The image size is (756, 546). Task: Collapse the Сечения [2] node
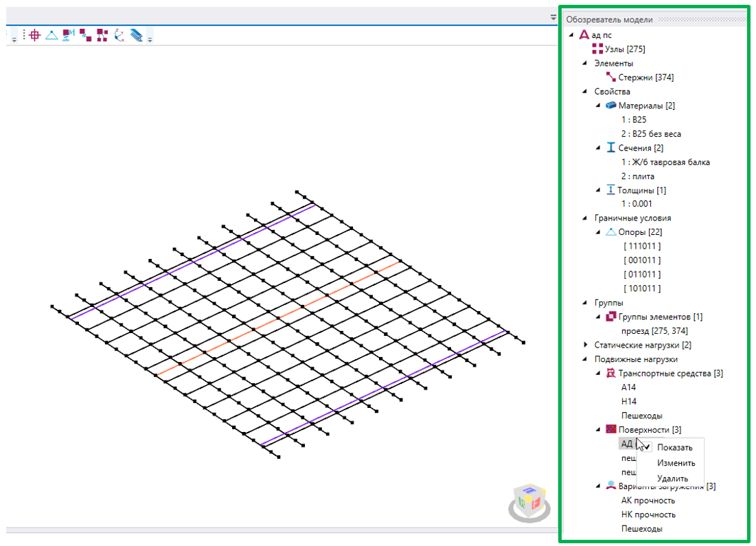point(598,148)
